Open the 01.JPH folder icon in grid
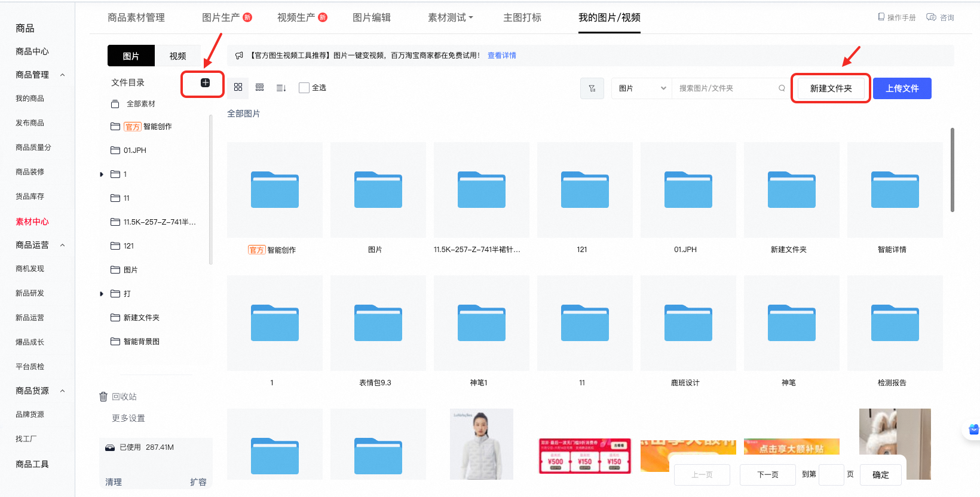The width and height of the screenshot is (980, 497). click(688, 190)
